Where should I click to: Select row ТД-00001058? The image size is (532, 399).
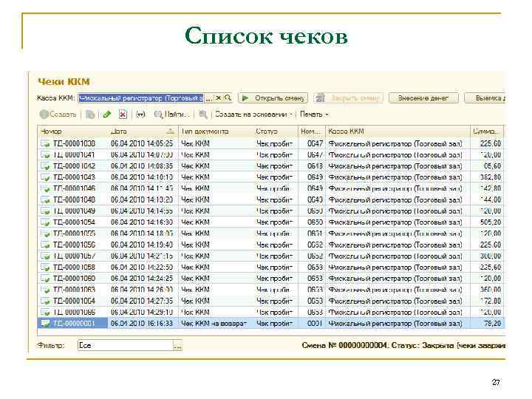(270, 267)
